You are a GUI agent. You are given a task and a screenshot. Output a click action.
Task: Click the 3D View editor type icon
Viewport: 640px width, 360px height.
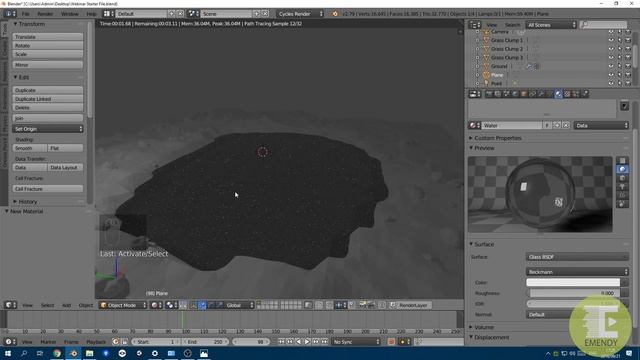(x=10, y=305)
